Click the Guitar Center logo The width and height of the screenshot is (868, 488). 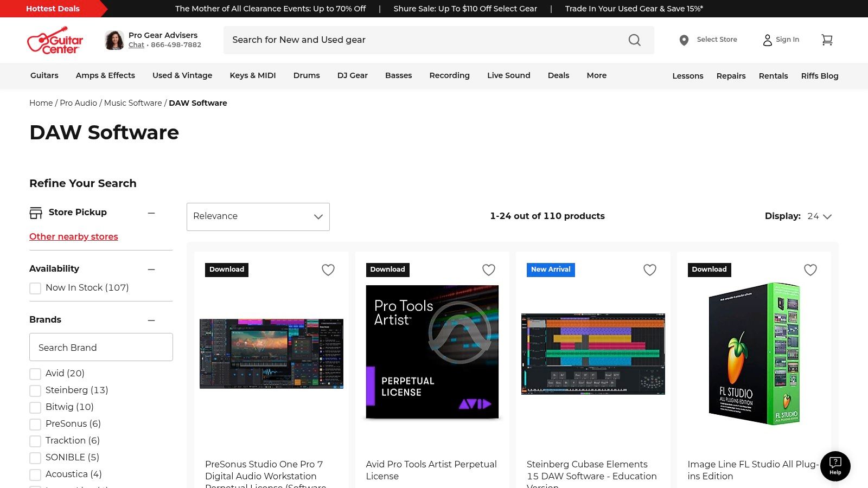tap(55, 40)
